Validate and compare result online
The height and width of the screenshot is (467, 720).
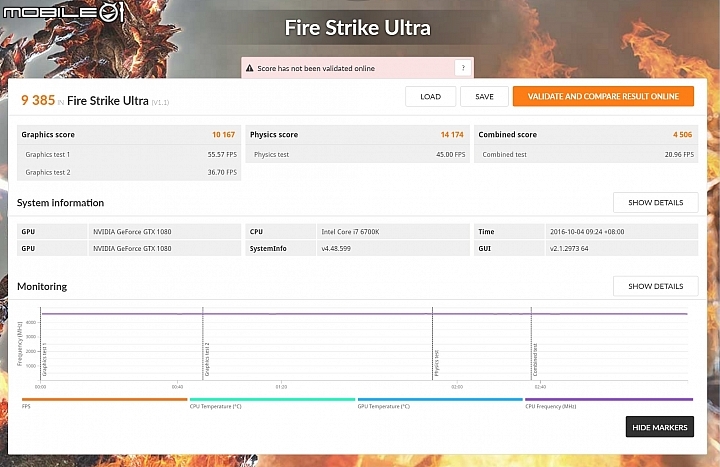point(603,96)
